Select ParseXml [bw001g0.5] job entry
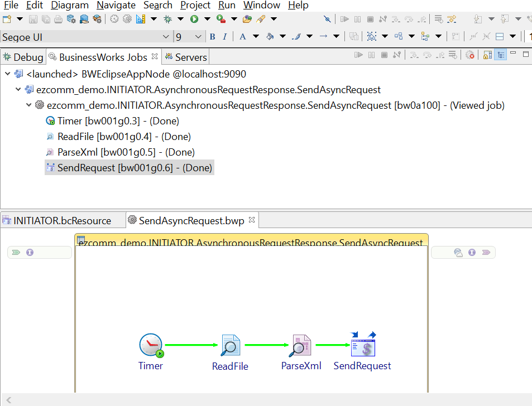532x406 pixels. pos(126,152)
